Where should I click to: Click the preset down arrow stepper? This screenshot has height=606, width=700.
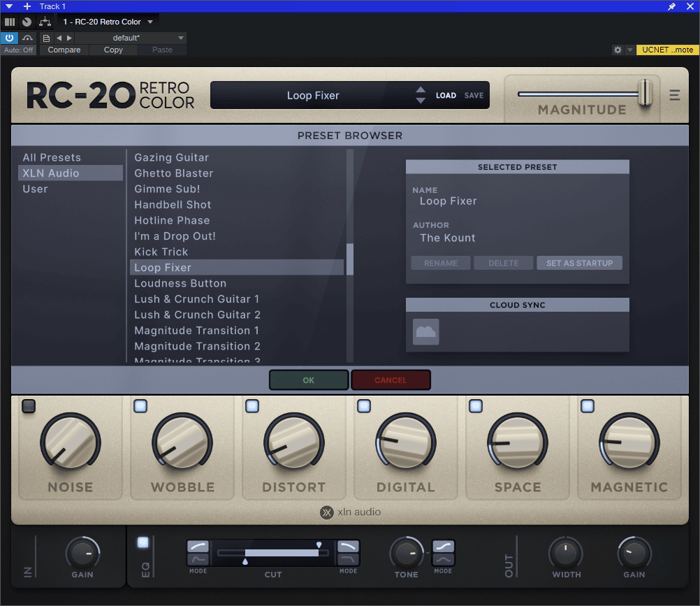click(x=421, y=101)
